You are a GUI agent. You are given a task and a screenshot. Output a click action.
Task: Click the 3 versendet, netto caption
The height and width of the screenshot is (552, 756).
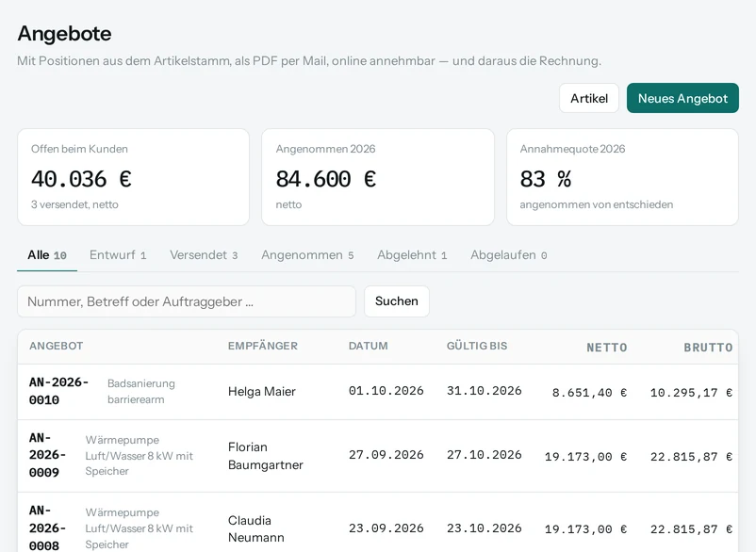coord(74,204)
